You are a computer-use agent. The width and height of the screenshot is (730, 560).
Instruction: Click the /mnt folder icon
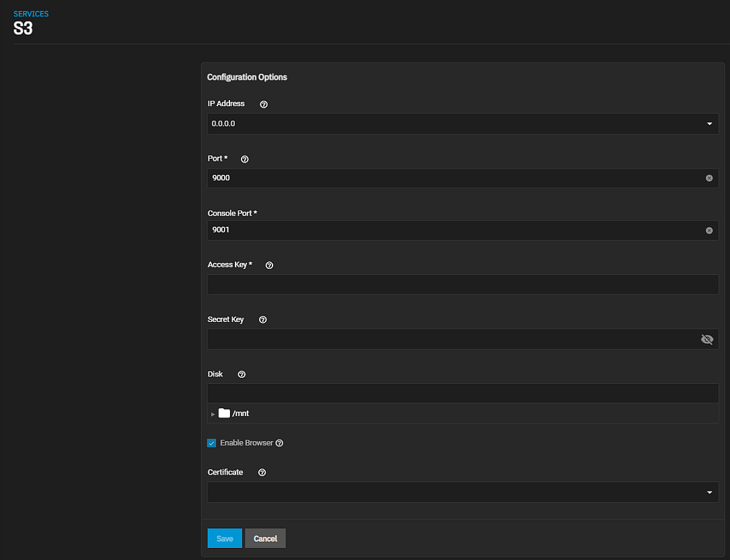tap(225, 413)
